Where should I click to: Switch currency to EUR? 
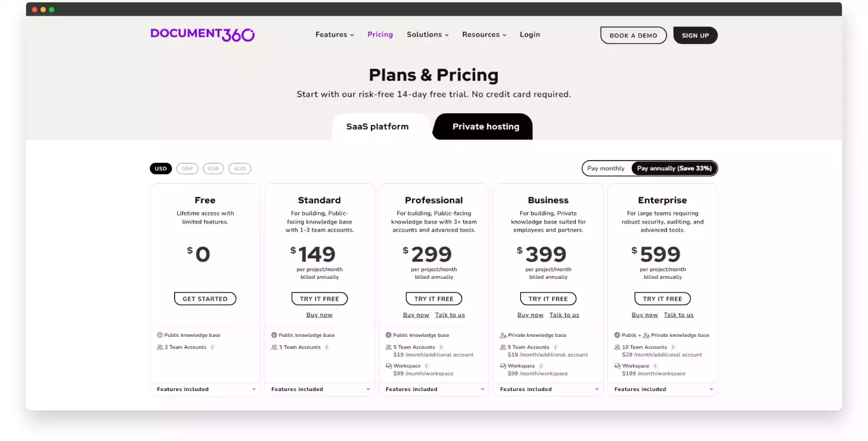coord(213,168)
